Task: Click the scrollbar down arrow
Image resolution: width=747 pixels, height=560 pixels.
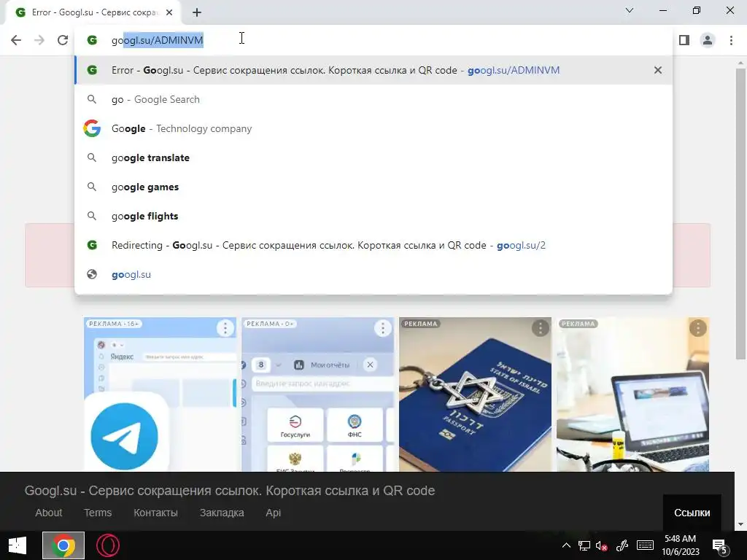Action: tap(741, 525)
